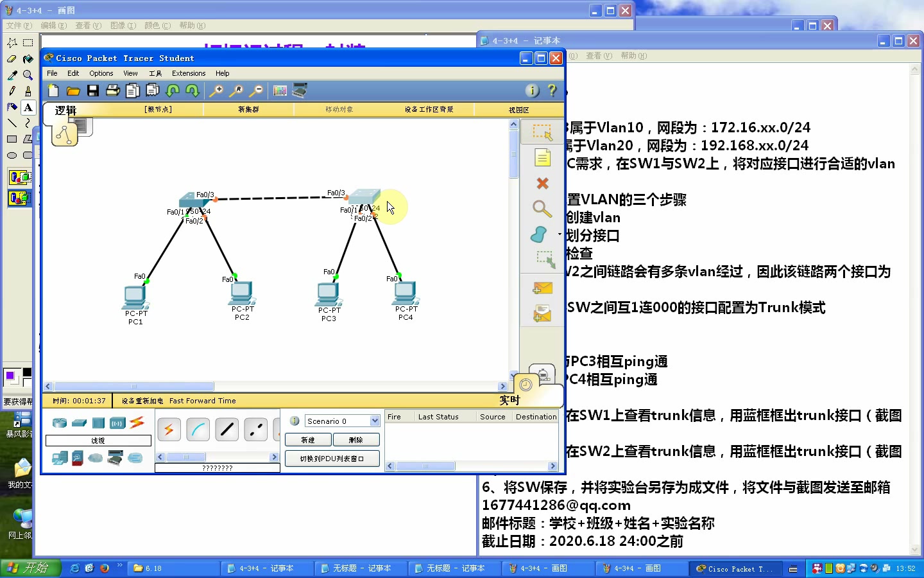Select Switches device category
This screenshot has height=578, width=924.
[x=79, y=423]
